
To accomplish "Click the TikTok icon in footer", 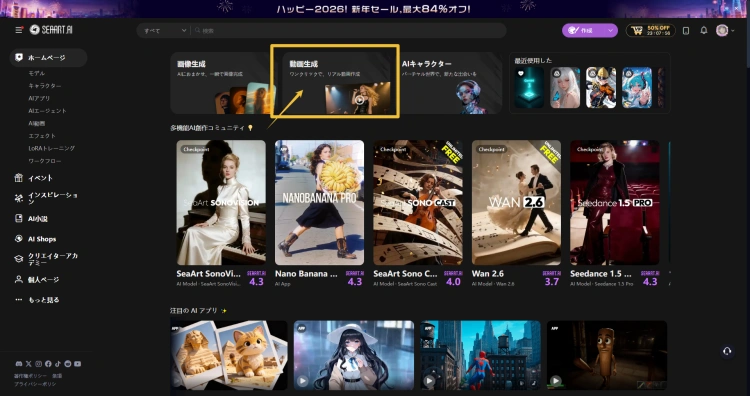I will [58, 364].
